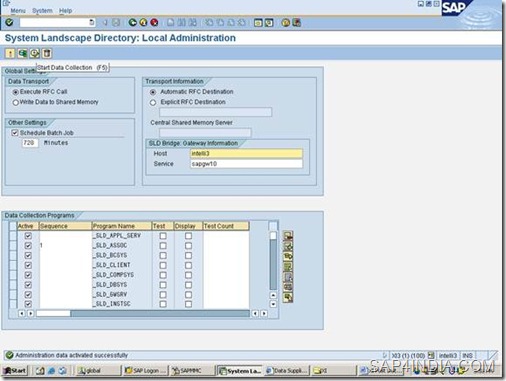Click the yellow Exit icon
506x381 pixels.
click(x=143, y=23)
